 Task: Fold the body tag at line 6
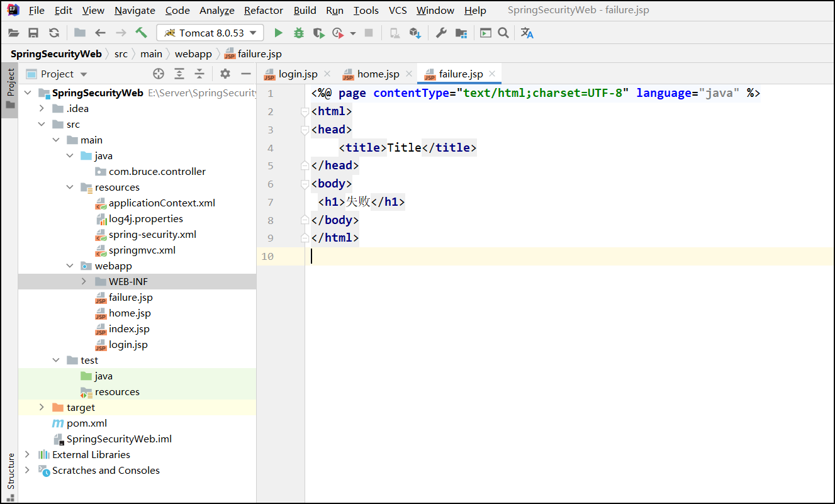[305, 184]
